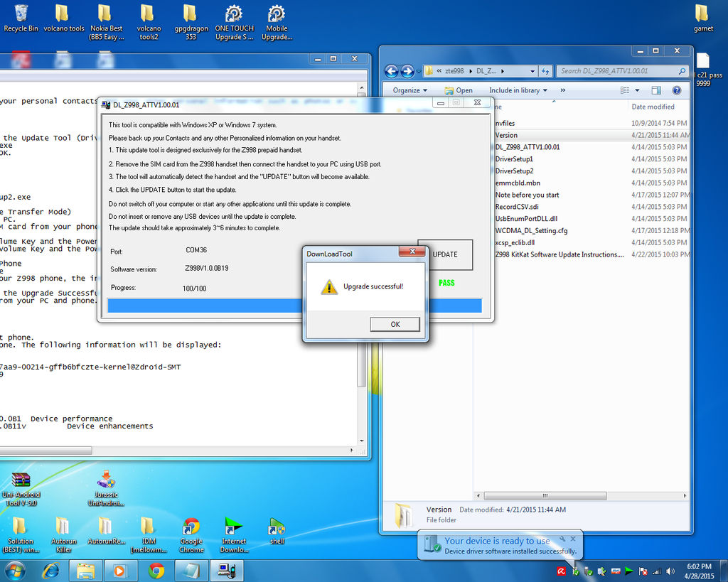Refresh the Explorer folder address
The image size is (728, 582).
point(545,71)
